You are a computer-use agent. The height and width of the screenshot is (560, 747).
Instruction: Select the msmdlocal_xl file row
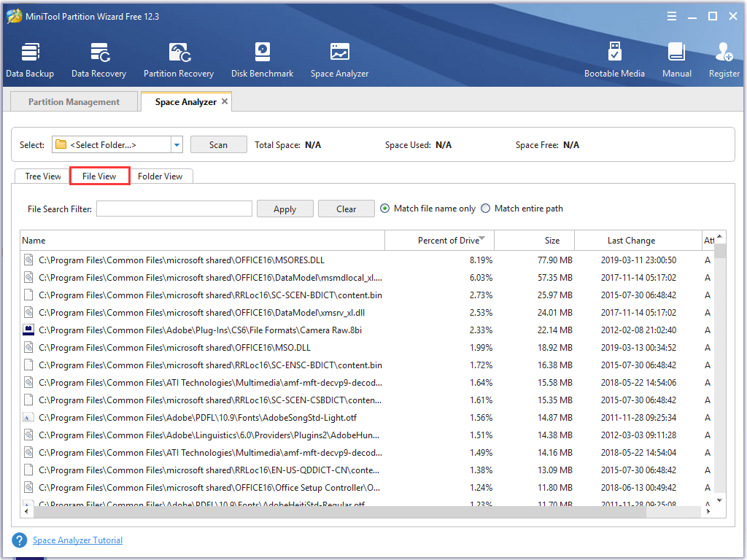(x=367, y=278)
